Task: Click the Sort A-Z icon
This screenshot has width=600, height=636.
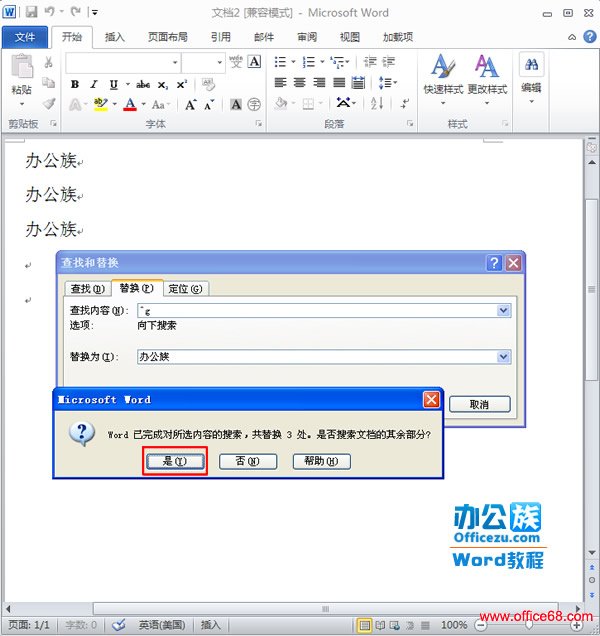Action: pyautogui.click(x=377, y=104)
